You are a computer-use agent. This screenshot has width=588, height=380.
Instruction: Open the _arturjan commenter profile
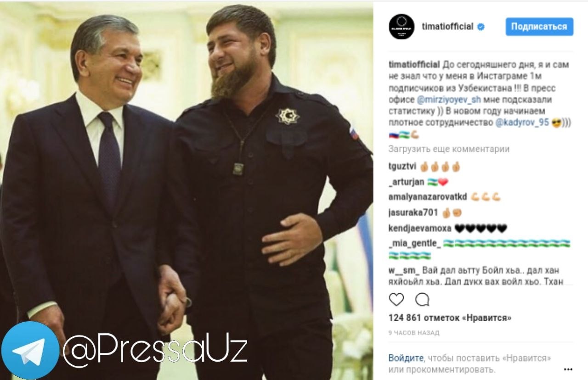(406, 182)
